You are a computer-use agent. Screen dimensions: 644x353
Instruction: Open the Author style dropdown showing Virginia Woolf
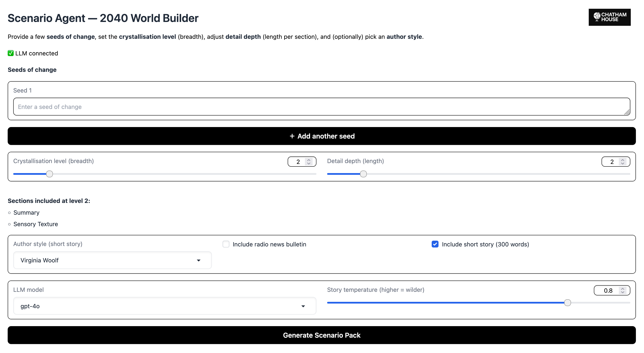click(112, 260)
